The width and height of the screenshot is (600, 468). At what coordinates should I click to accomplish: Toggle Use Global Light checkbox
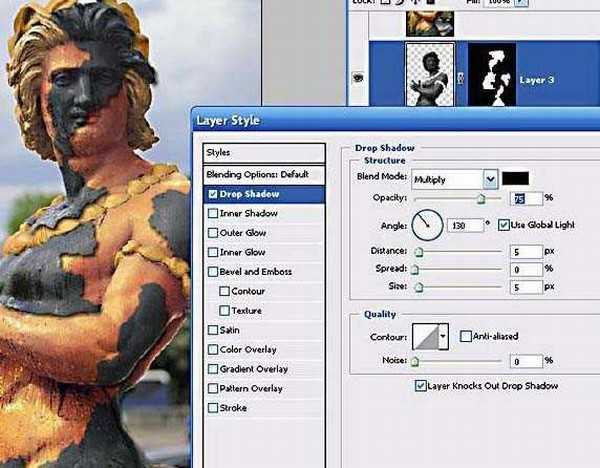(503, 225)
